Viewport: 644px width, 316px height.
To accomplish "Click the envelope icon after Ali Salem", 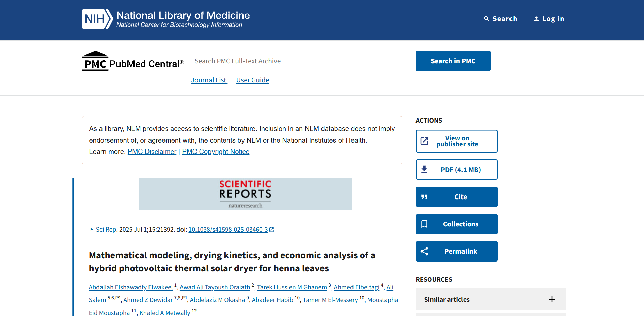I will pyautogui.click(x=118, y=298).
